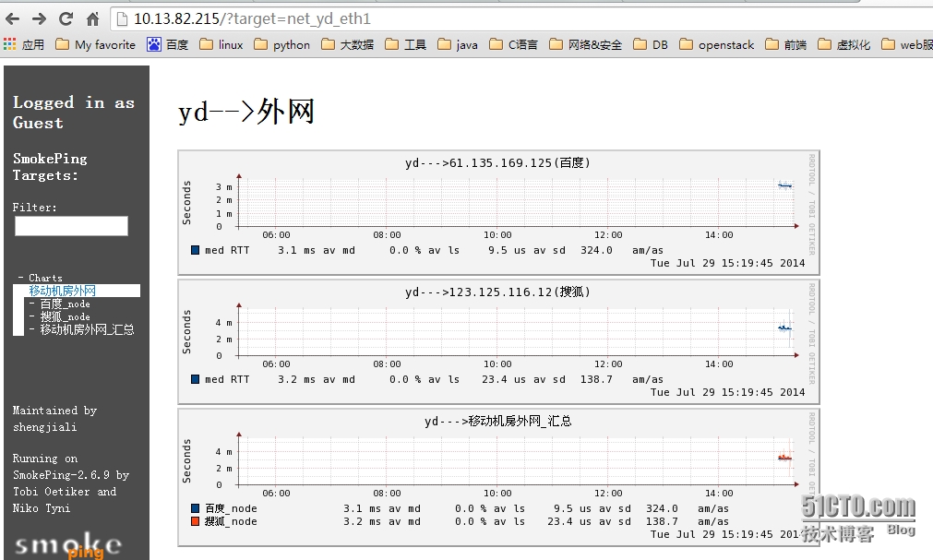
Task: Click the 'SmokePing Targets:' sidebar heading
Action: [50, 167]
